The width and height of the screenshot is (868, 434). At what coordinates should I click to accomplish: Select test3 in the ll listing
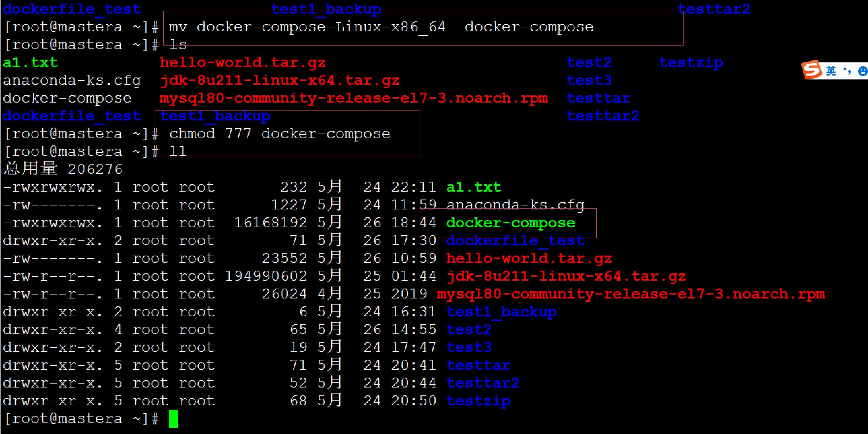point(469,348)
